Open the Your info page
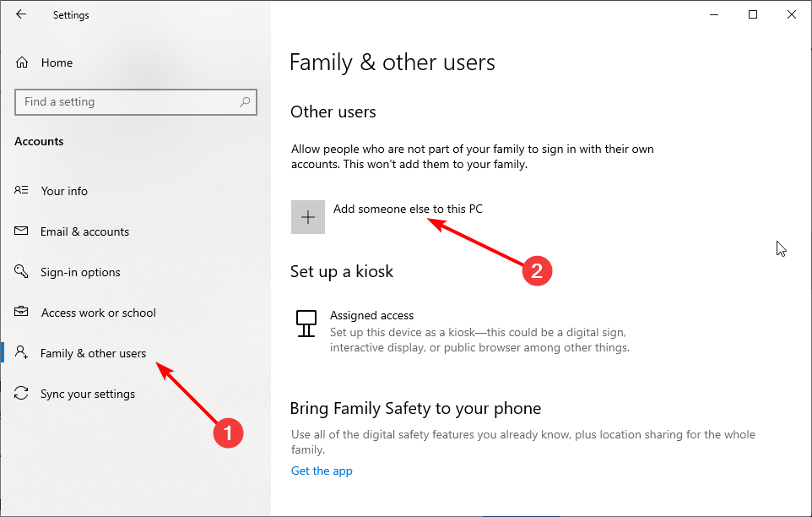This screenshot has height=517, width=812. tap(64, 191)
